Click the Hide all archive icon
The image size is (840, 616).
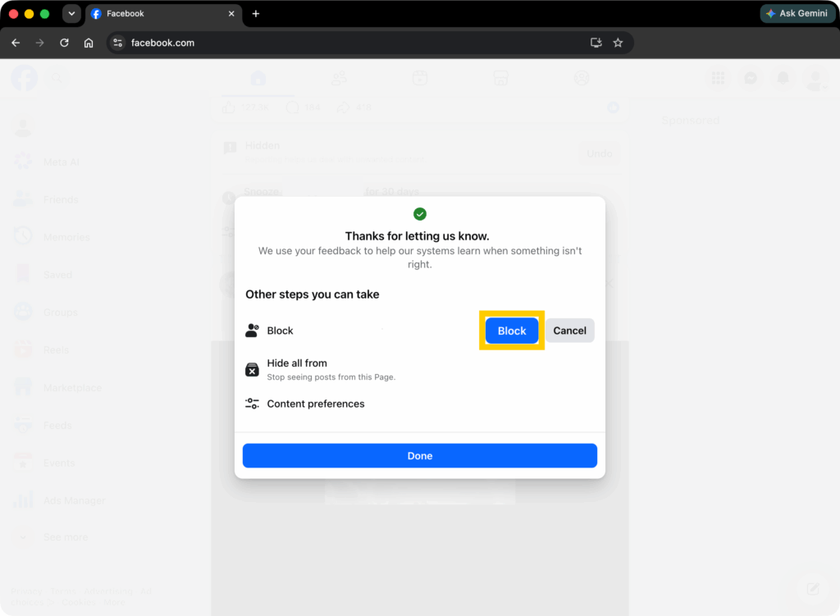click(252, 370)
